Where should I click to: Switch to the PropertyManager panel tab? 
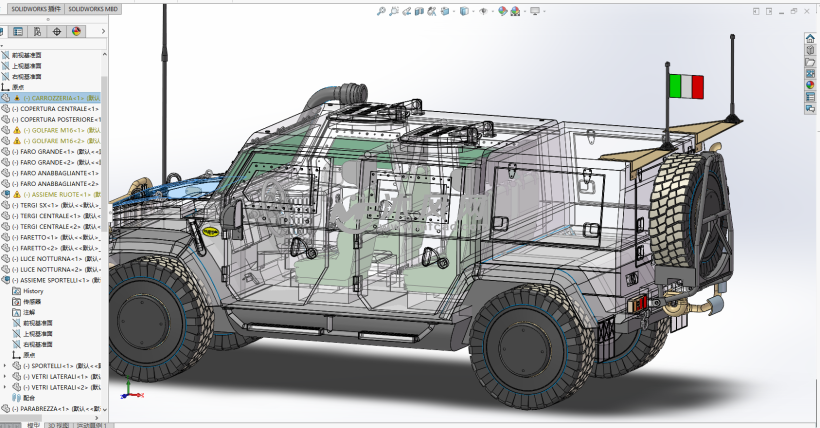coord(18,32)
